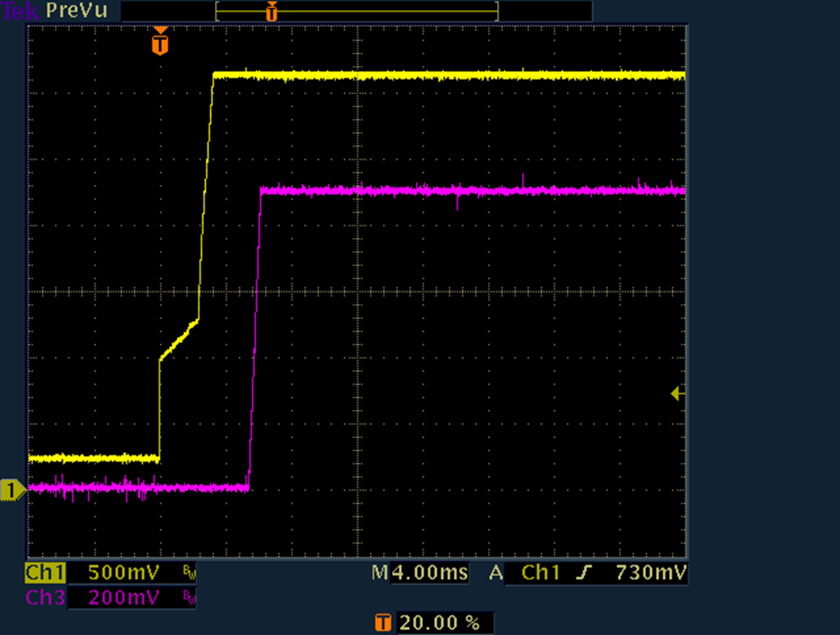Click the A trigger type indicator
Screen dimensions: 840x635
click(x=495, y=573)
